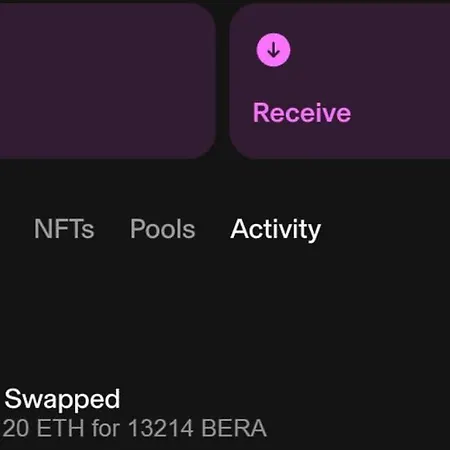450x450 pixels.
Task: Click the pink down-arrow Receive icon
Action: [x=273, y=50]
